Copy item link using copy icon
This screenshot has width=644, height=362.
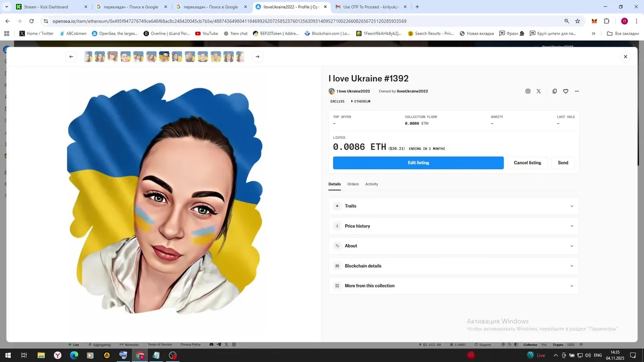[x=554, y=92]
